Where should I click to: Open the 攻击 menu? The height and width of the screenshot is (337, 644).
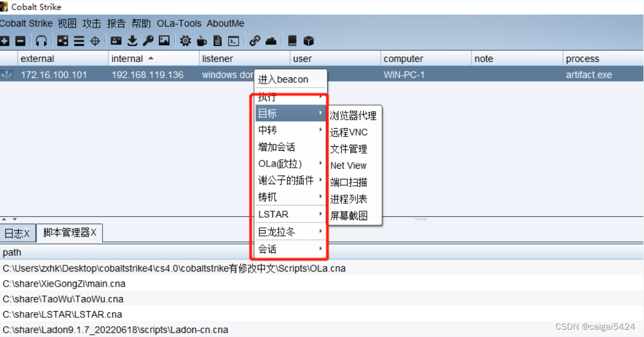[91, 23]
